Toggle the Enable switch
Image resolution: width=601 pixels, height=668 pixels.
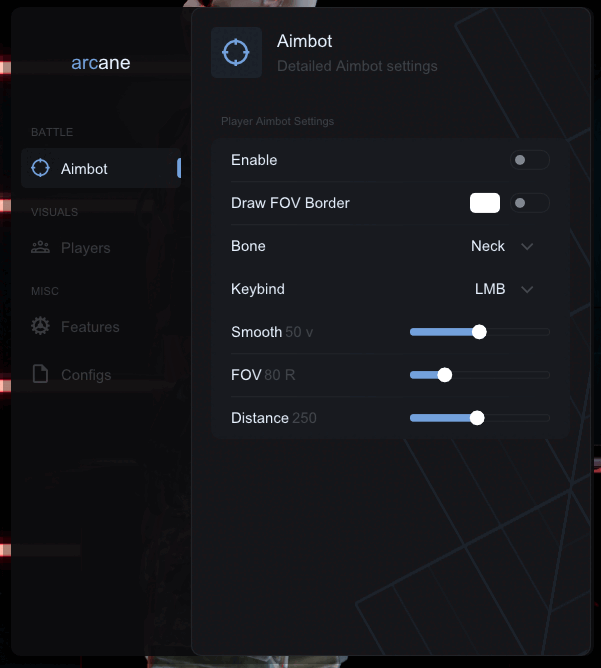tap(529, 160)
